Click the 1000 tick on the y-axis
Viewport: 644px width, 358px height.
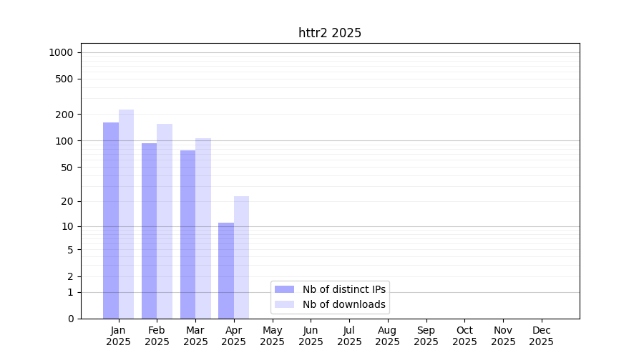click(x=61, y=52)
